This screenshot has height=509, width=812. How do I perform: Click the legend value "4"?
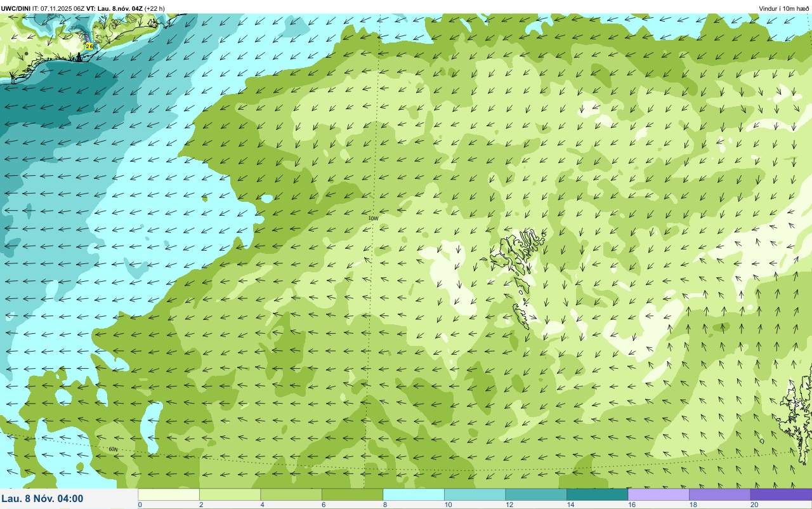(262, 505)
